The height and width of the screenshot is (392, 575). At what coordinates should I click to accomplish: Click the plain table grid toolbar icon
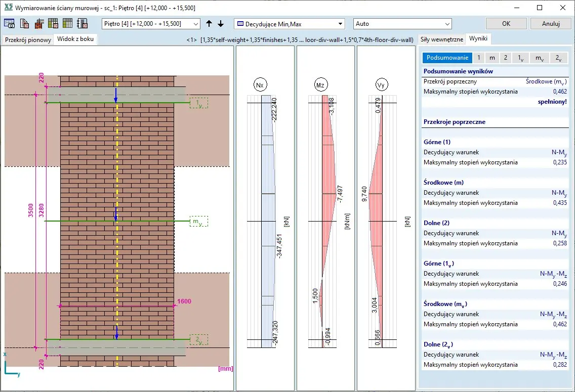[67, 24]
